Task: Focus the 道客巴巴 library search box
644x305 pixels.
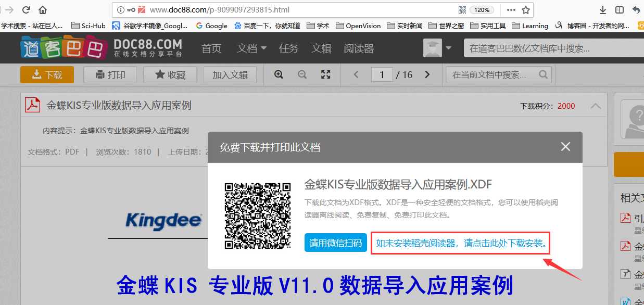Action: 553,48
